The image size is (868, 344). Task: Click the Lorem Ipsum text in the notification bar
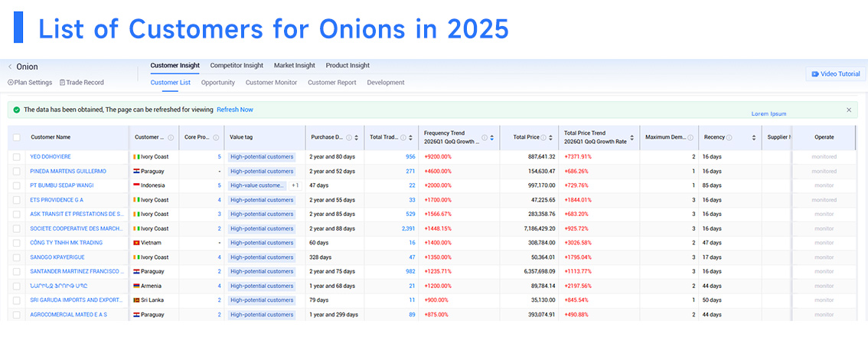pos(768,114)
